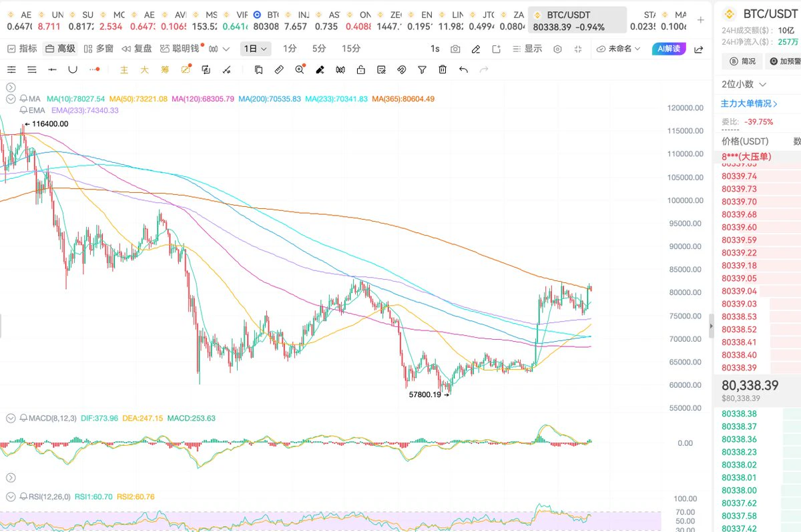Click the 80339.74 ask price row
The height and width of the screenshot is (532, 801).
pos(758,176)
